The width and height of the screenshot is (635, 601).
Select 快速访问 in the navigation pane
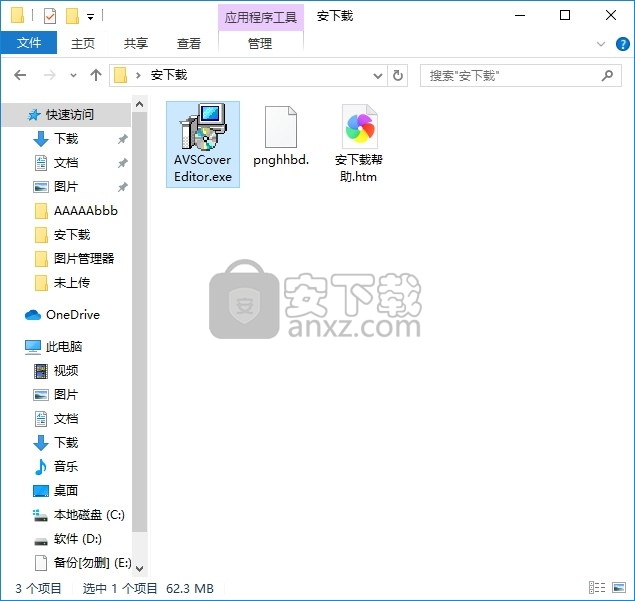click(67, 115)
